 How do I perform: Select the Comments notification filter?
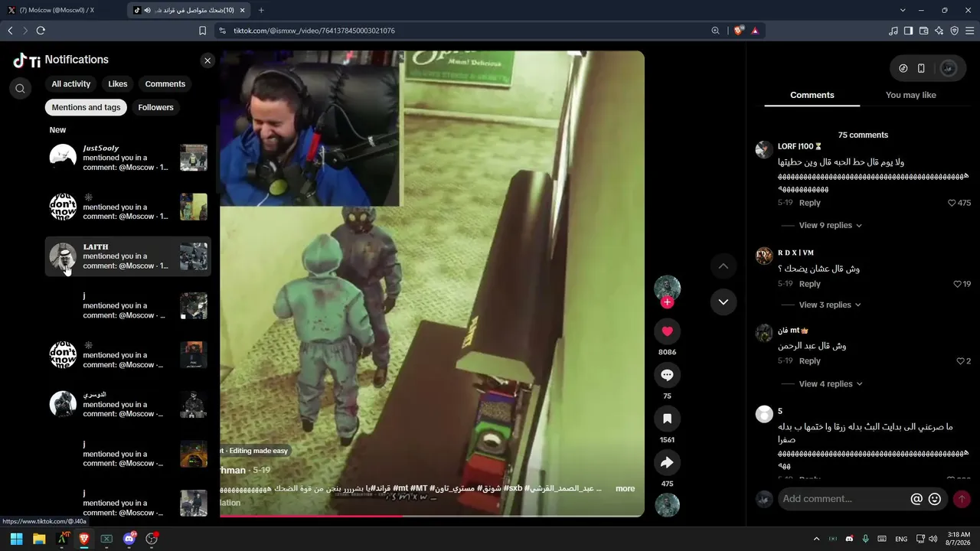point(165,84)
